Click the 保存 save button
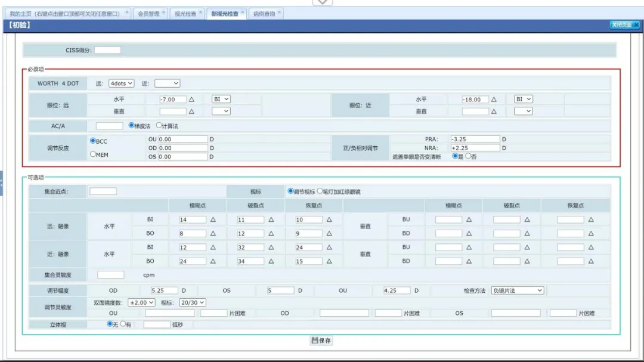The image size is (644, 362). point(321,340)
